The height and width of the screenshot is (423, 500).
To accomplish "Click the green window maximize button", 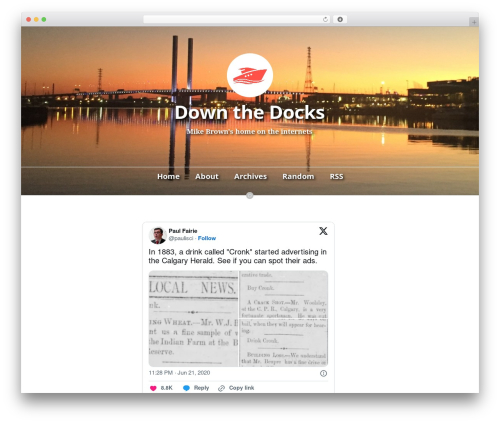I will coord(44,19).
